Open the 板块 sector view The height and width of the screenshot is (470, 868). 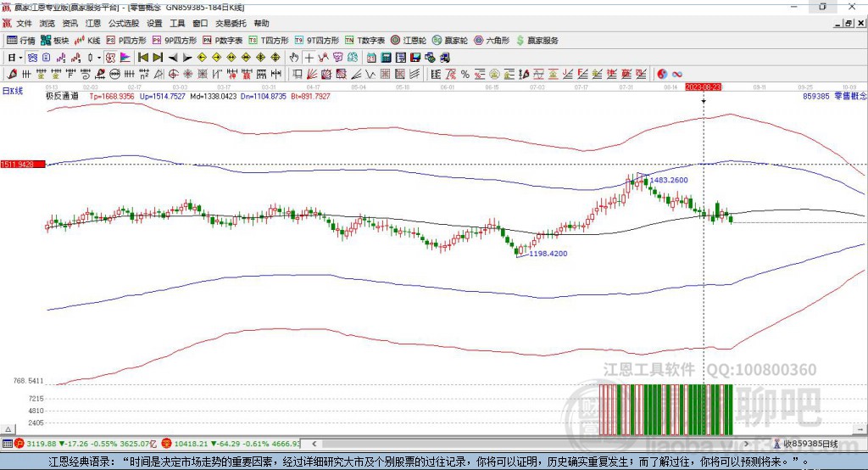point(54,41)
